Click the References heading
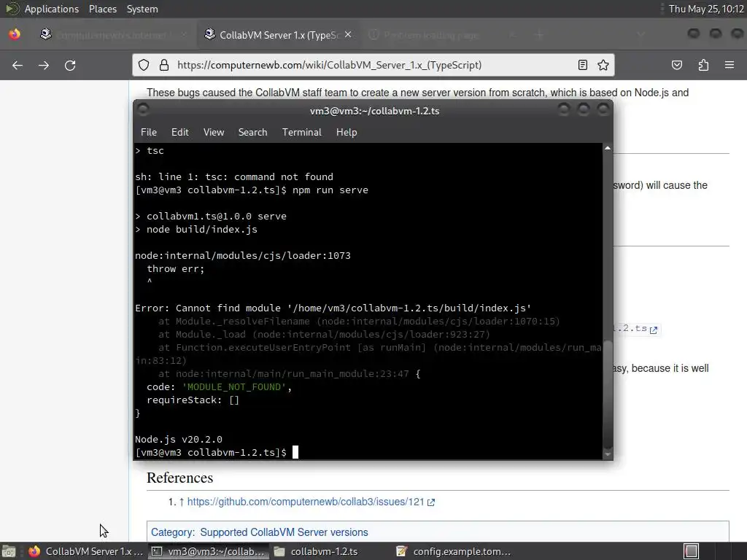The height and width of the screenshot is (560, 747). pyautogui.click(x=179, y=478)
